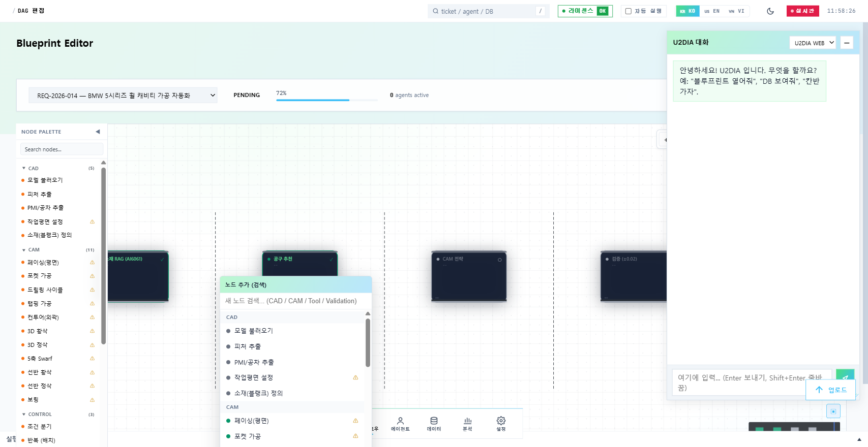Select 반복 (배치) in the Node Palette
This screenshot has width=868, height=447.
click(x=41, y=440)
